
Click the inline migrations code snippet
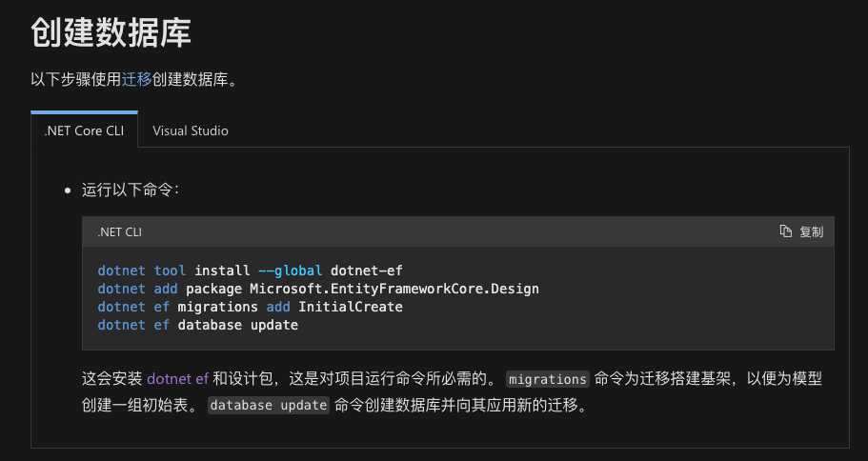pos(547,379)
